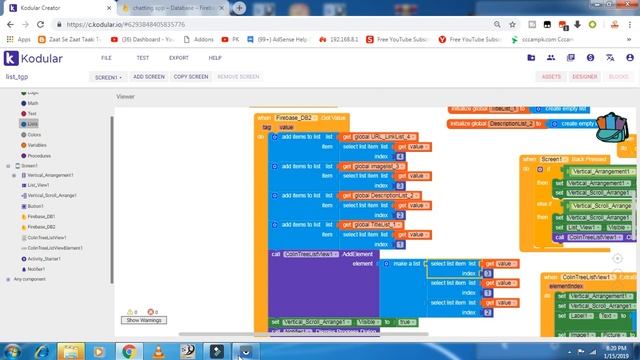Viewport: 640px width, 360px height.
Task: Open the language translate icon
Action: (610, 58)
